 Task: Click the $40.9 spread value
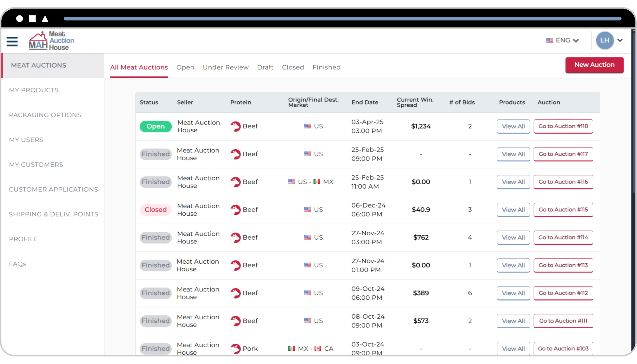[421, 210]
